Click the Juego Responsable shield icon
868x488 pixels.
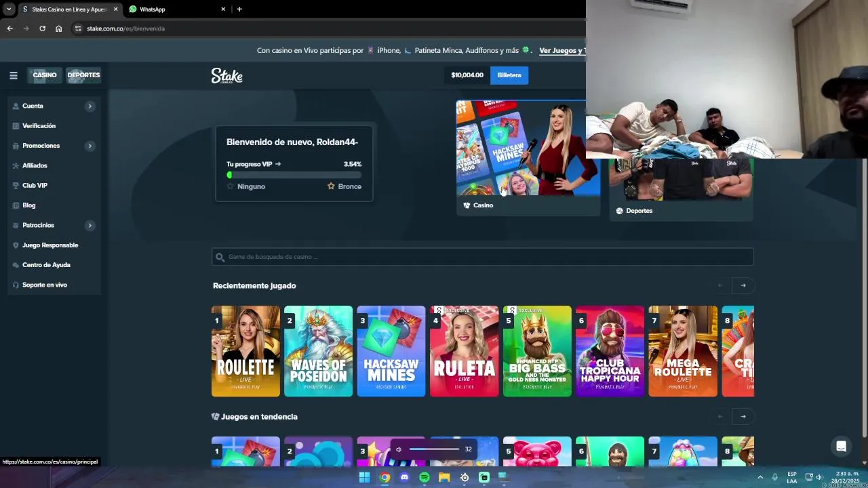tap(16, 245)
